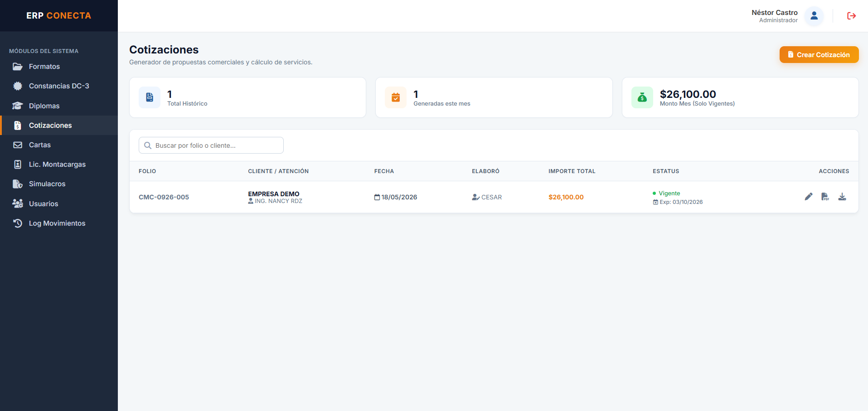Click the EMPRESA DEMO client name

tap(274, 194)
